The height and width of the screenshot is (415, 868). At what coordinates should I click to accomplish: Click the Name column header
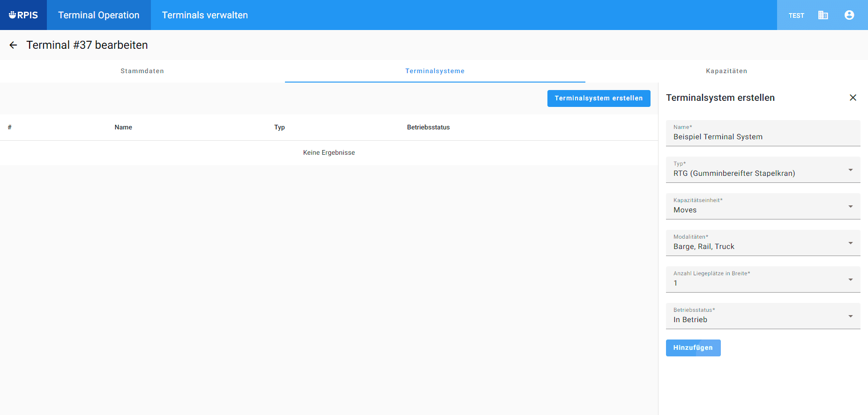pyautogui.click(x=123, y=128)
